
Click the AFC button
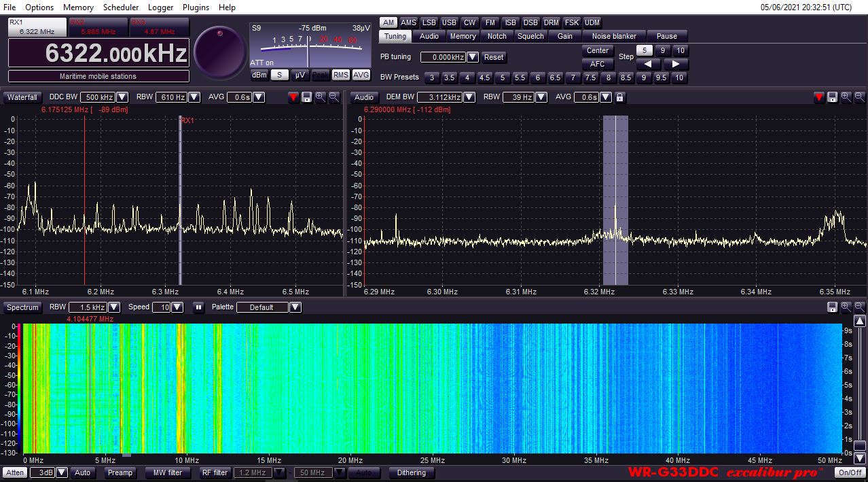pos(597,64)
